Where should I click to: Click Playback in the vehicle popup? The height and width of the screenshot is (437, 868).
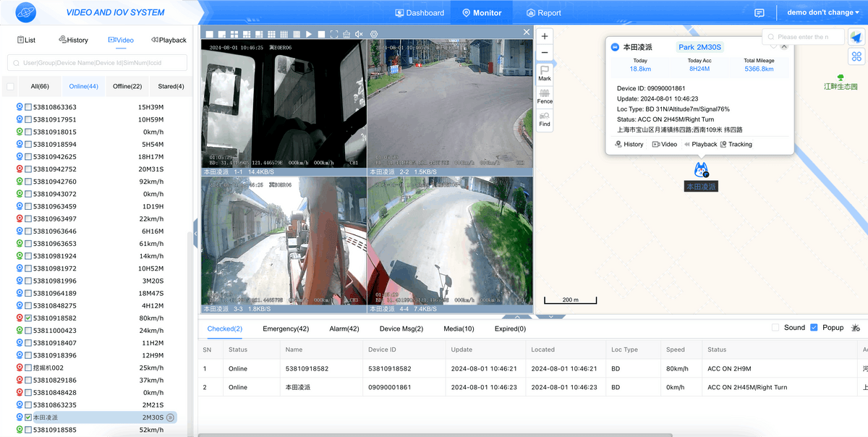click(700, 144)
